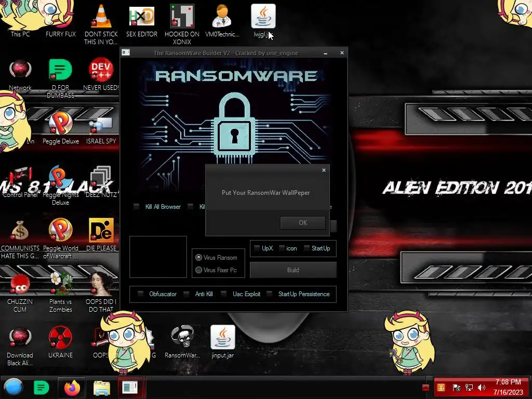Check the Uac Exploit box

click(x=223, y=294)
